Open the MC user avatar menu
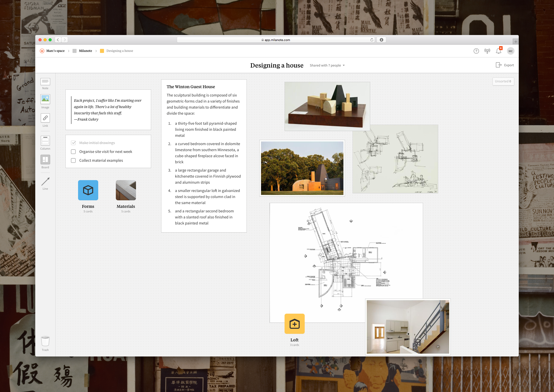Viewport: 554px width, 392px height. coord(510,51)
